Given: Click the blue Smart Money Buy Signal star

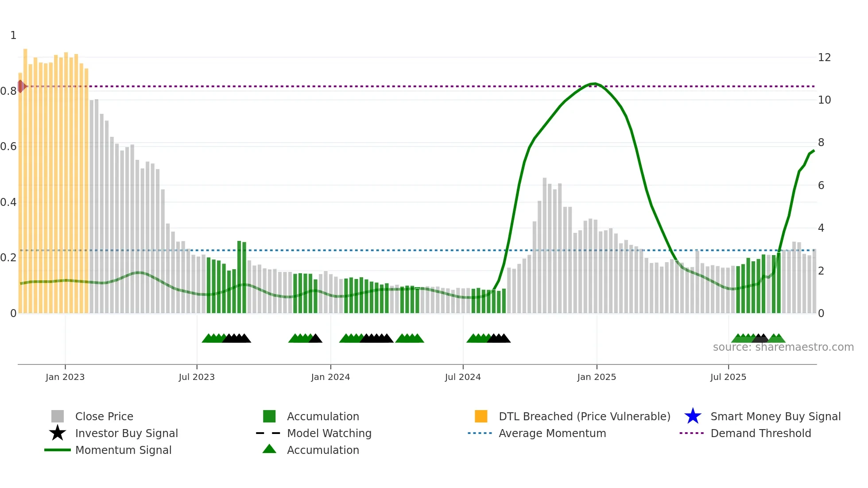Looking at the screenshot, I should tap(693, 416).
